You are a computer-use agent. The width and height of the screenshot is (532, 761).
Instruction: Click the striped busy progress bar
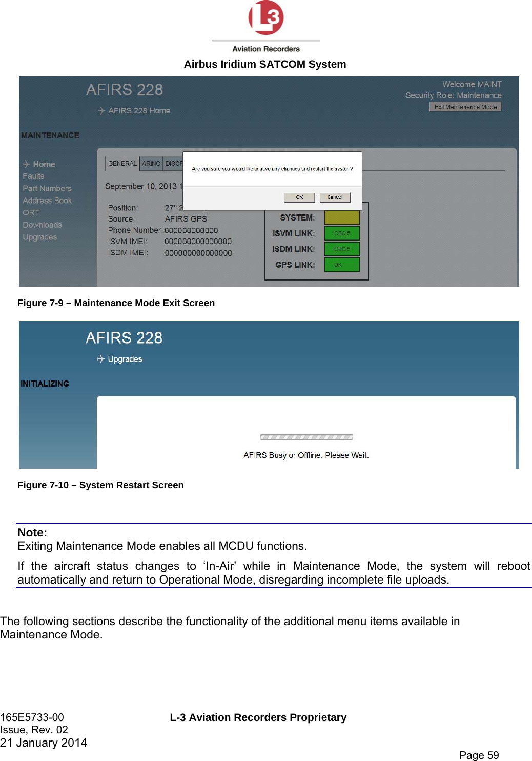tap(306, 437)
